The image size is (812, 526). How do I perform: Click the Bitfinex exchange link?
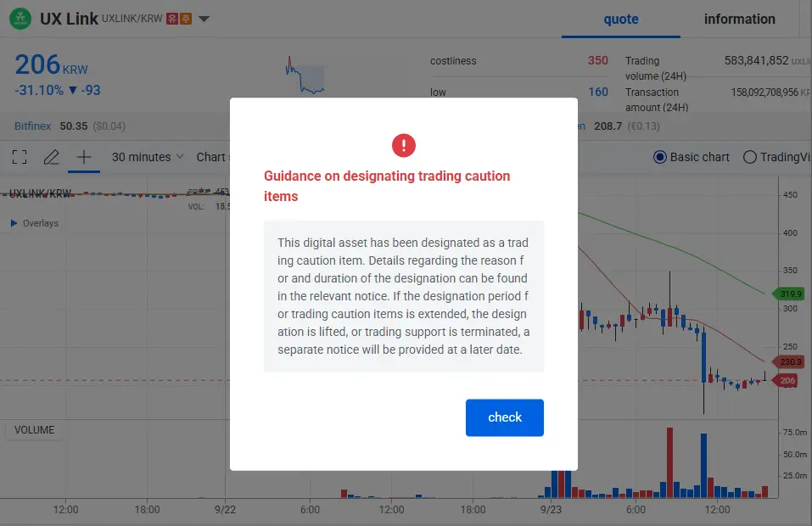(x=32, y=126)
